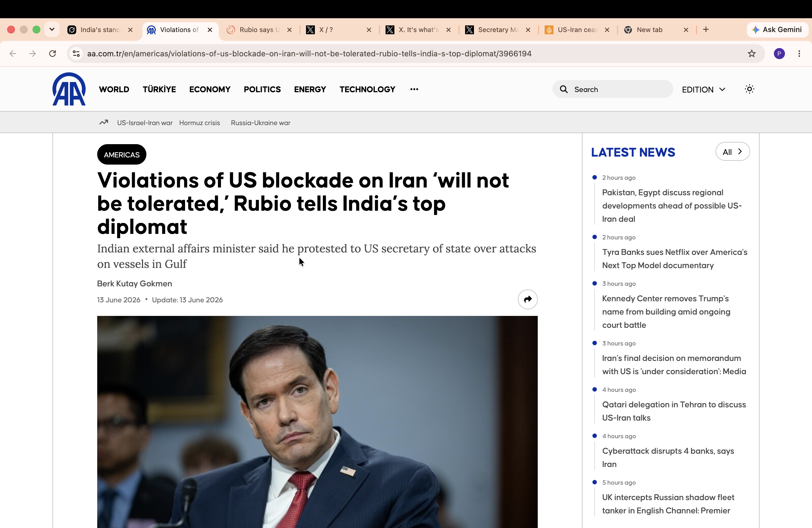Open the Chrome three-dot menu
Viewport: 812px width, 528px height.
pos(799,54)
